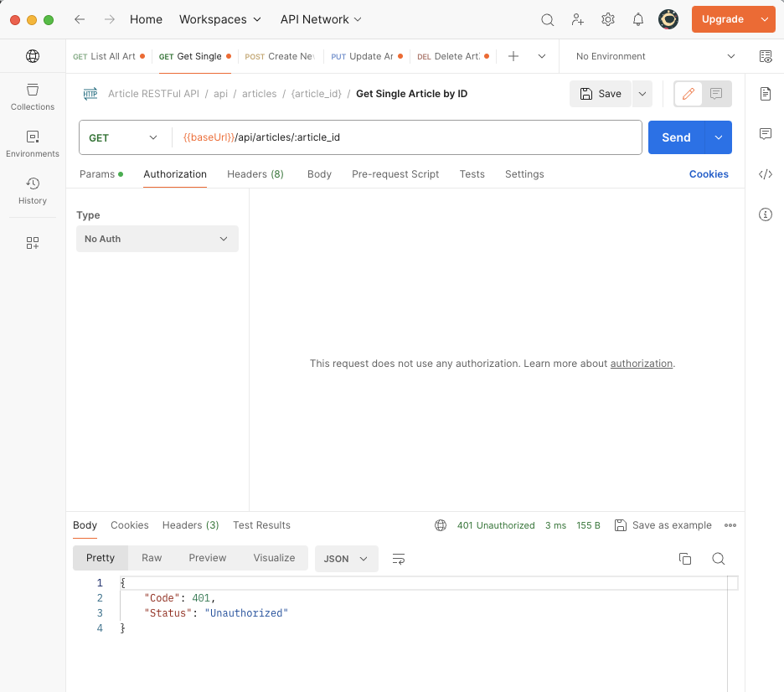Toggle line wrap in response body
The image size is (784, 692).
[x=399, y=559]
